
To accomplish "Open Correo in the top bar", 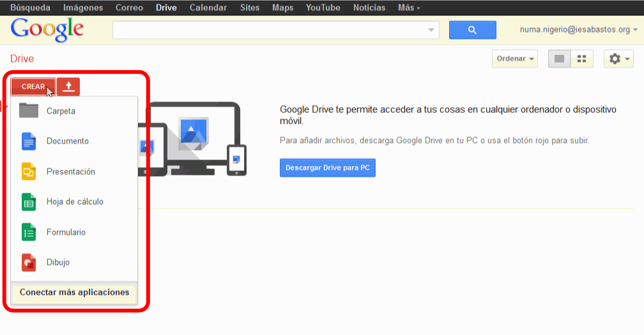I will tap(129, 8).
